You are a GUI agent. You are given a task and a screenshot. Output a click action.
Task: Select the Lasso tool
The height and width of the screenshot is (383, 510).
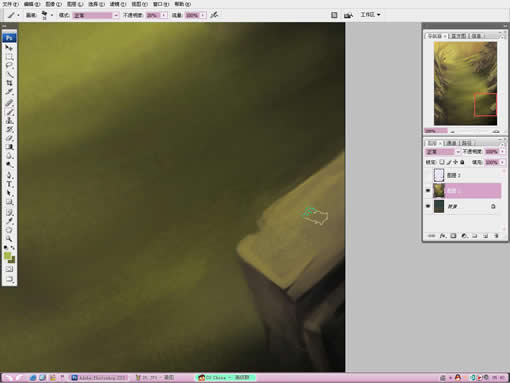(x=9, y=65)
